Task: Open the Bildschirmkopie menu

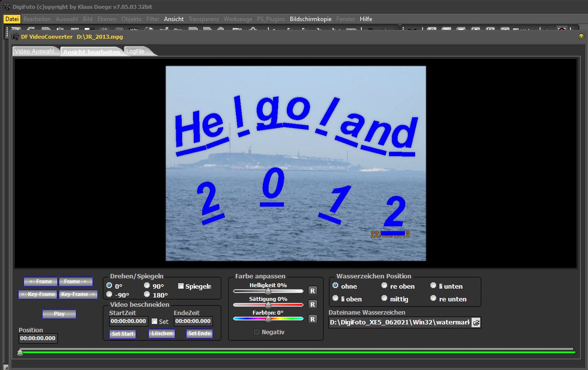Action: (x=310, y=19)
